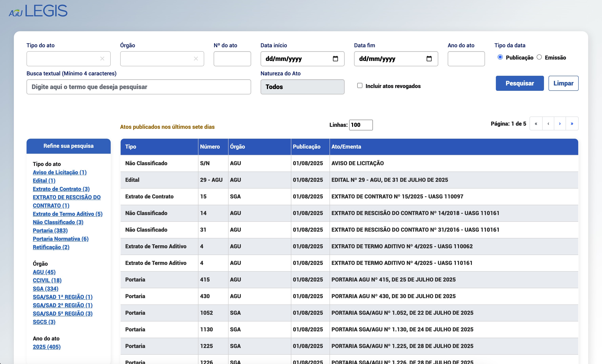
Task: Open the Natureza do Ato dropdown
Action: coord(302,87)
